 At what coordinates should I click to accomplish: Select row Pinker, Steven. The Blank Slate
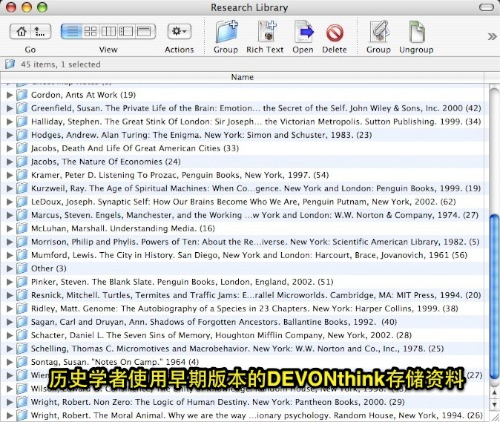(243, 282)
